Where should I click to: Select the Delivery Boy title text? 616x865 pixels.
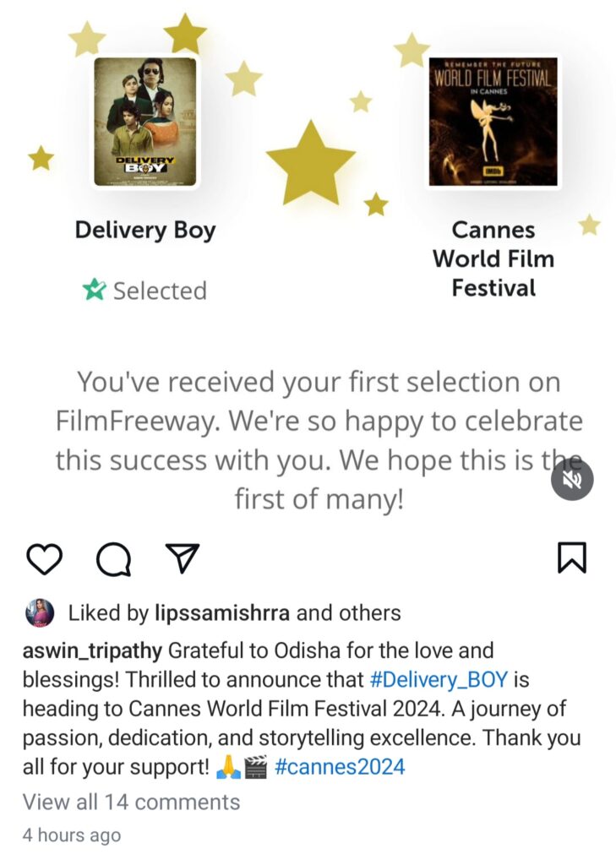click(145, 230)
